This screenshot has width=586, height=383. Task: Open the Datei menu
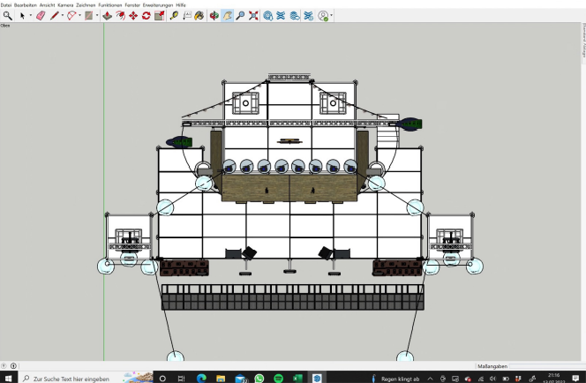tap(6, 5)
